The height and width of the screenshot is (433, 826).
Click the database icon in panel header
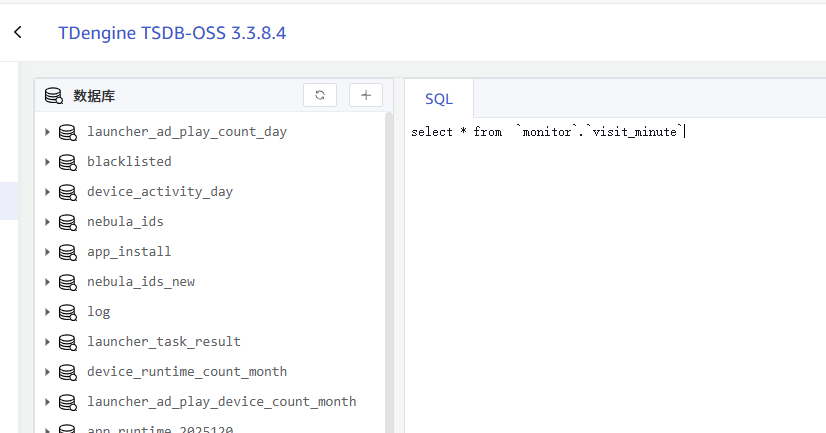(54, 96)
